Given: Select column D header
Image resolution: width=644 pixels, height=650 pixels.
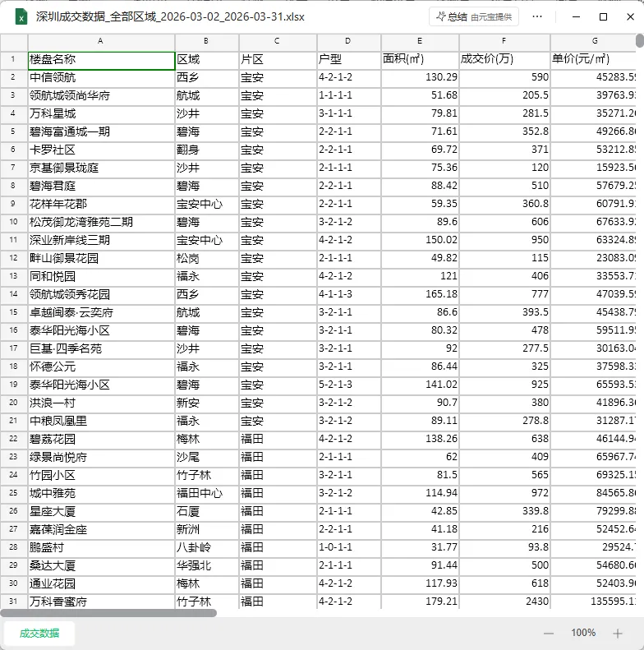Looking at the screenshot, I should [348, 41].
